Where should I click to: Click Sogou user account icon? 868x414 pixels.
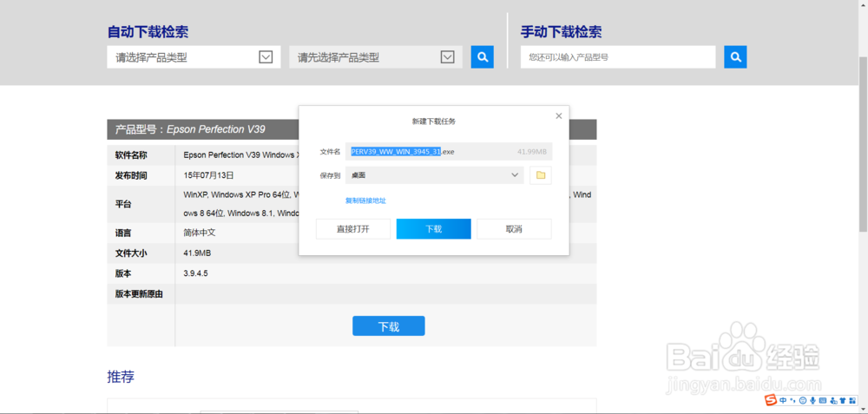click(x=833, y=401)
